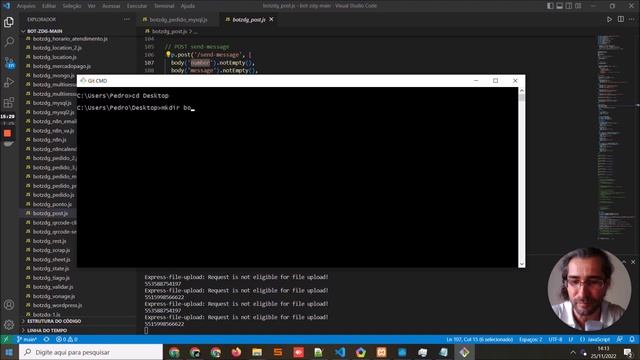Open Explorer panel More Actions ellipsis
The height and width of the screenshot is (360, 640).
[127, 19]
